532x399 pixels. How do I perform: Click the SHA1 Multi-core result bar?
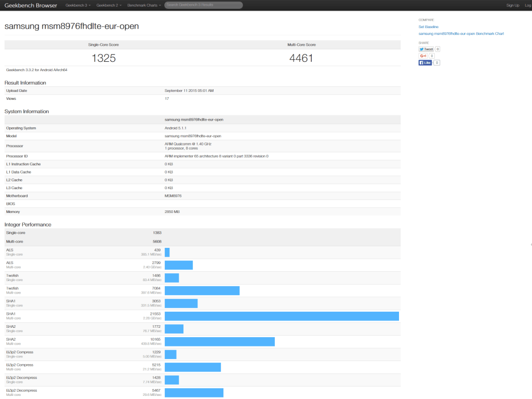coord(282,316)
